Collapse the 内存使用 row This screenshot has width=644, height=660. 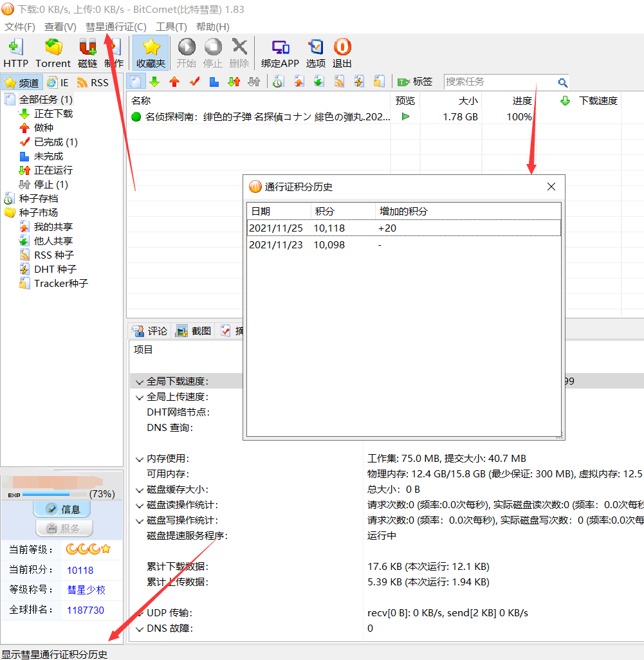tap(140, 459)
